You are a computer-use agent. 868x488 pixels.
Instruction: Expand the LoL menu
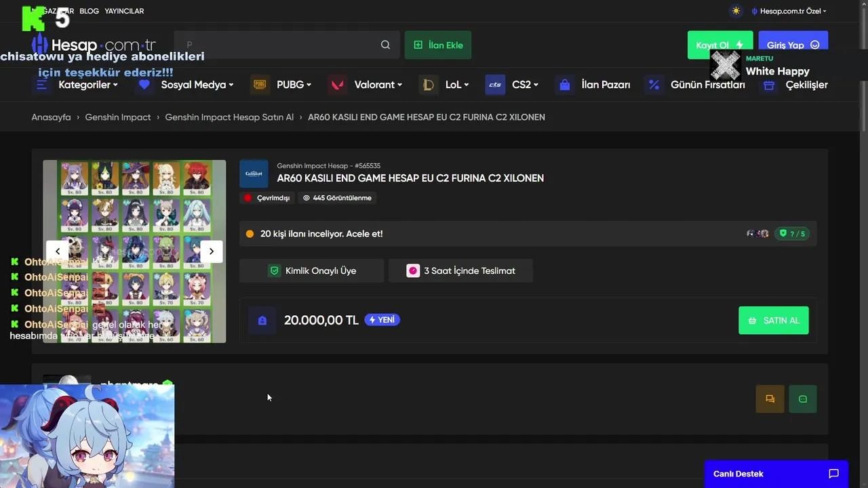[x=457, y=85]
